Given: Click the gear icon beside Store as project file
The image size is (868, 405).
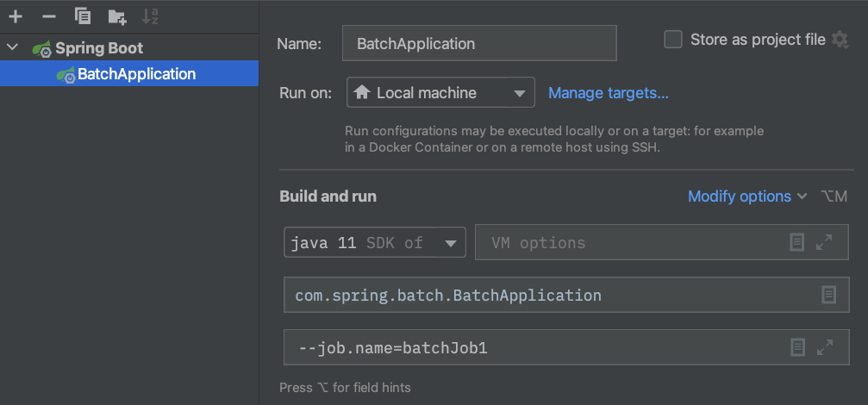Looking at the screenshot, I should [840, 40].
